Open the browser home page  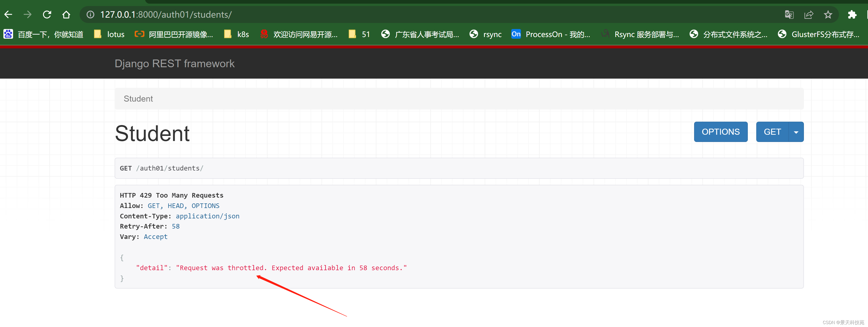click(x=66, y=15)
